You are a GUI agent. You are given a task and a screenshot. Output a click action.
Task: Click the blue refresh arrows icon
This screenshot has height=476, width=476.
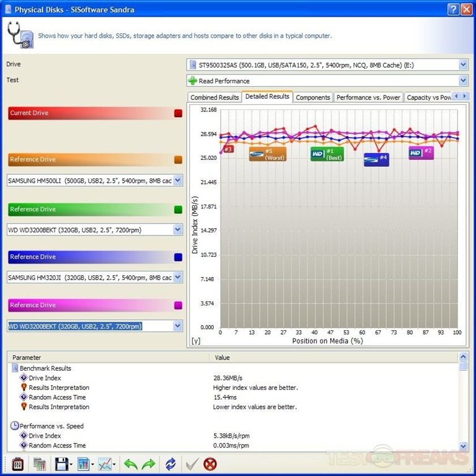[170, 463]
